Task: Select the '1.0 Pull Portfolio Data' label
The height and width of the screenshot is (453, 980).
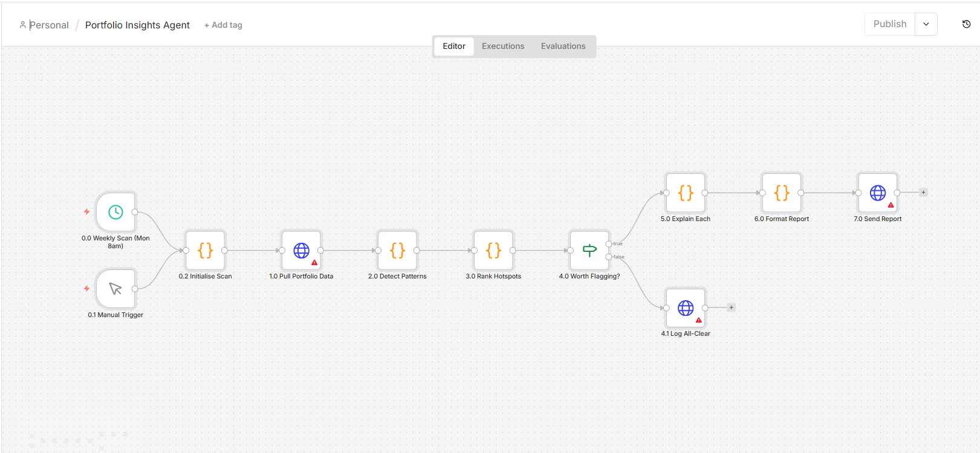Action: pyautogui.click(x=301, y=276)
